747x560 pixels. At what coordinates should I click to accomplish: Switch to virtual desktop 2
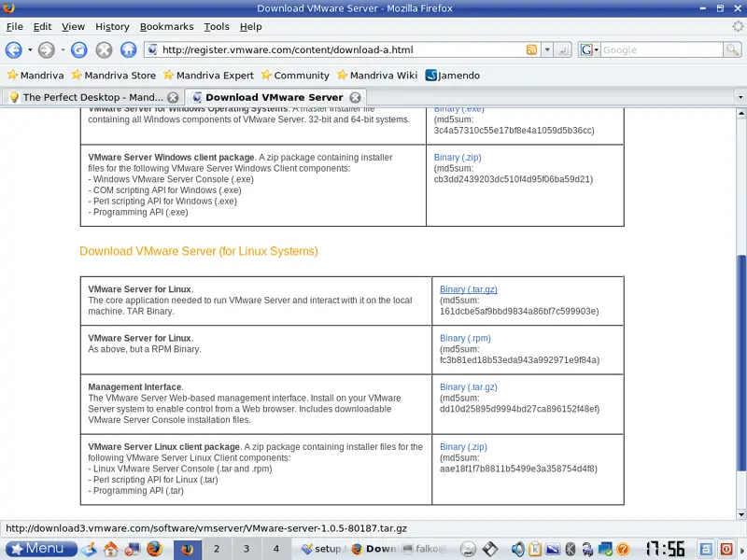pyautogui.click(x=217, y=549)
